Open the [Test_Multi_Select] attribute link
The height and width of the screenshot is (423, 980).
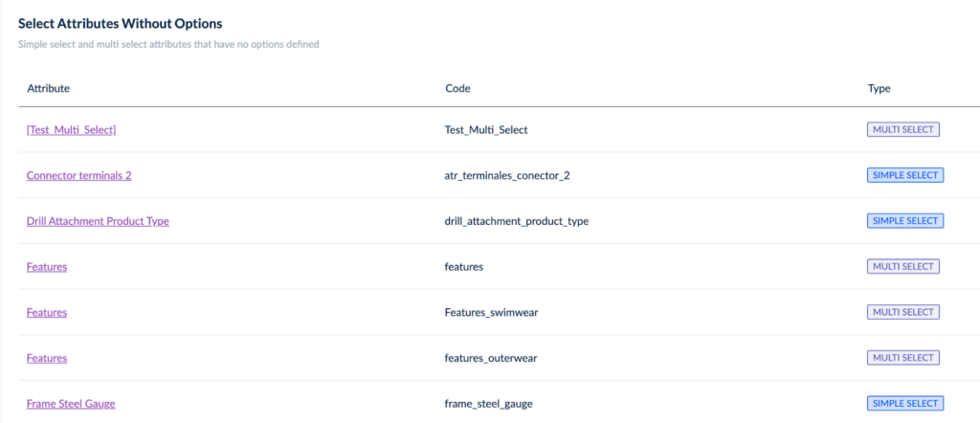(x=71, y=130)
